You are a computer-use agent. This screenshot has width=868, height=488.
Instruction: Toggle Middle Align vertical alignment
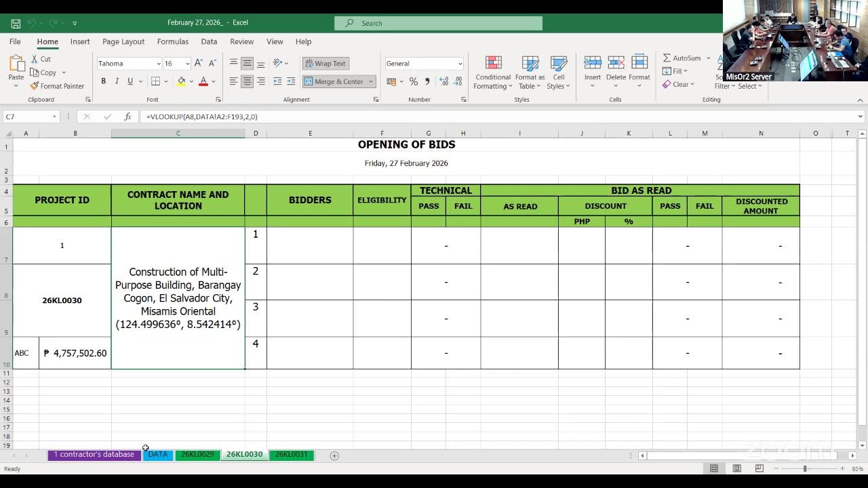coord(247,63)
